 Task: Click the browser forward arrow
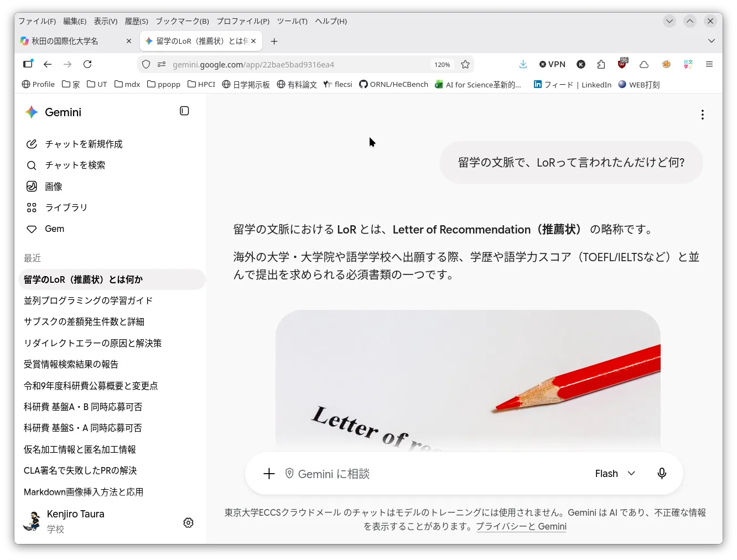[68, 64]
